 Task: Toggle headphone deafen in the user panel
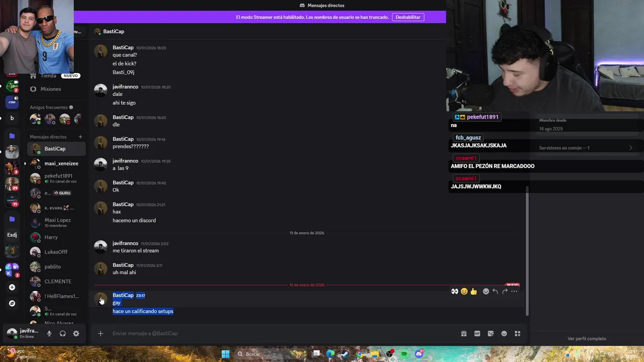point(62,333)
